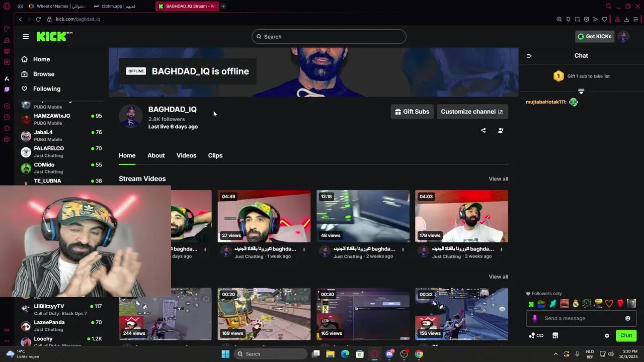Open a new browser tab
Image resolution: width=644 pixels, height=362 pixels.
[x=223, y=6]
